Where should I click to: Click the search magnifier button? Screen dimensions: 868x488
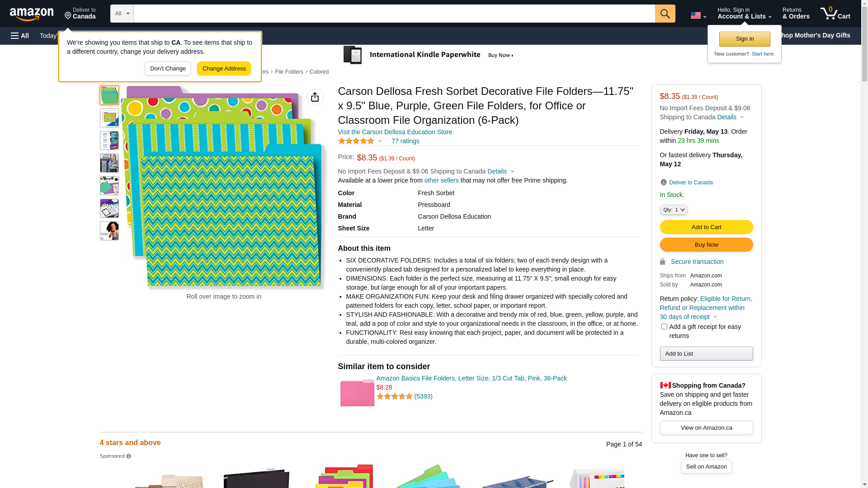tap(665, 14)
